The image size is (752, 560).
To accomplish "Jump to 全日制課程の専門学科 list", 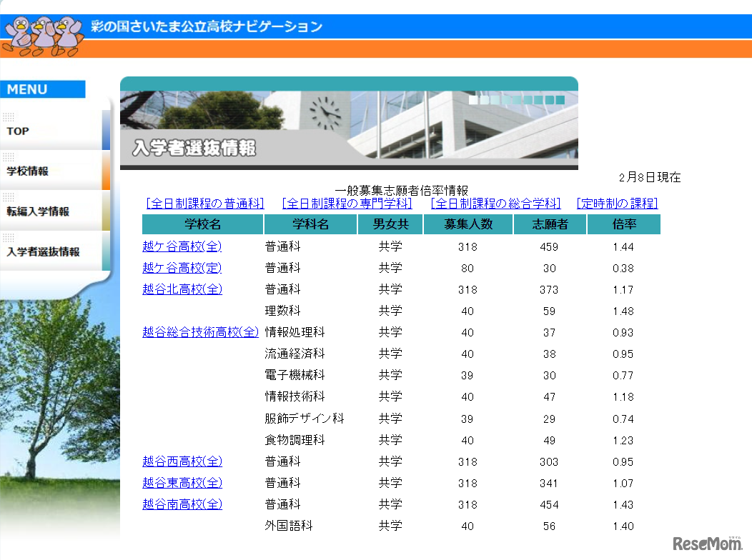I will [x=347, y=204].
